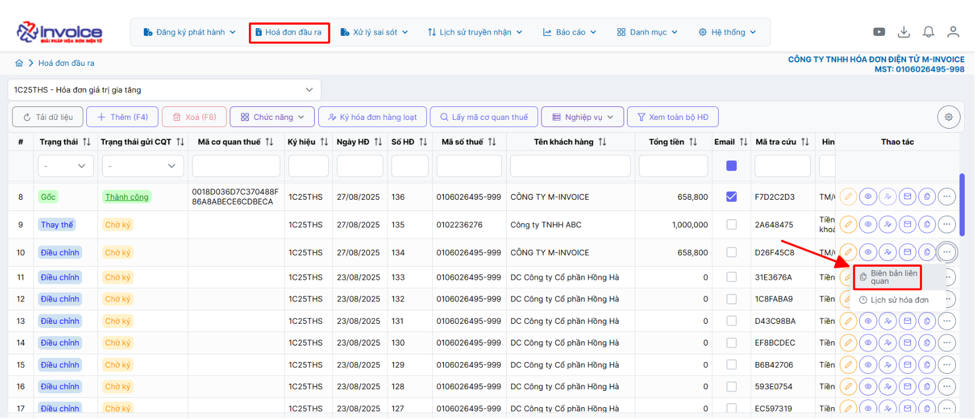Toggle the Email column filter checkbox
Image resolution: width=980 pixels, height=419 pixels.
tap(731, 166)
